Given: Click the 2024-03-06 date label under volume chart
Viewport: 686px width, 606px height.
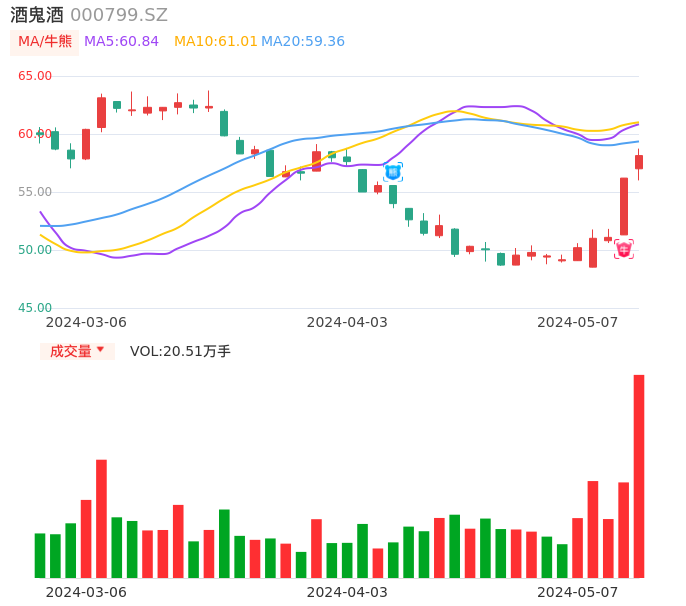Looking at the screenshot, I should (86, 592).
